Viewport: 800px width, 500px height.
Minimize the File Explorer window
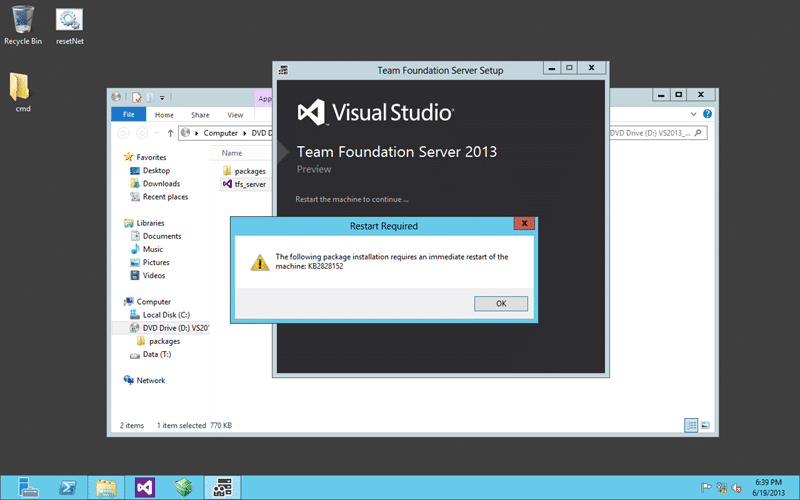[661, 95]
